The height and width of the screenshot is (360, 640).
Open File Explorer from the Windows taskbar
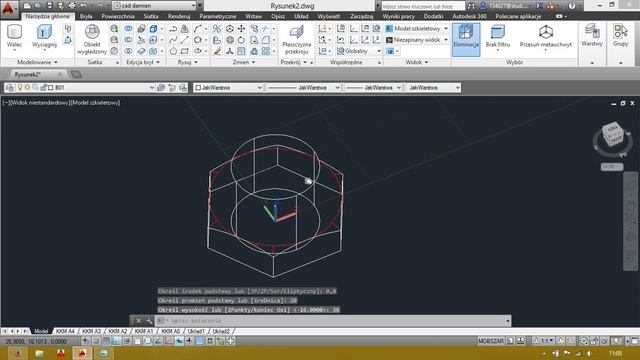click(39, 353)
